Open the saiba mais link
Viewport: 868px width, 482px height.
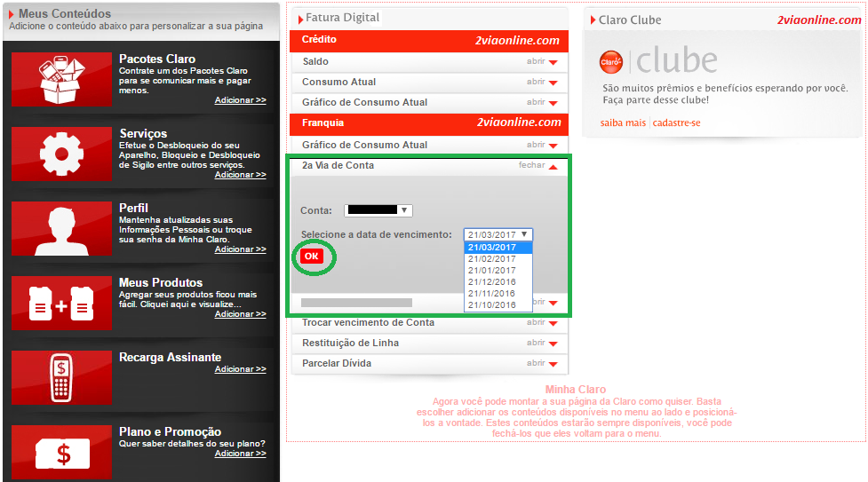tap(623, 122)
